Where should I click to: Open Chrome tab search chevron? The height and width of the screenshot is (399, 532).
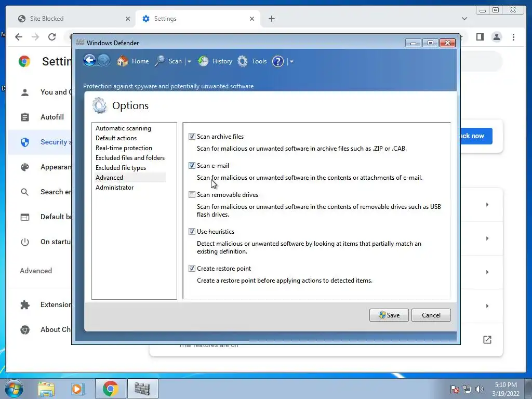click(464, 19)
